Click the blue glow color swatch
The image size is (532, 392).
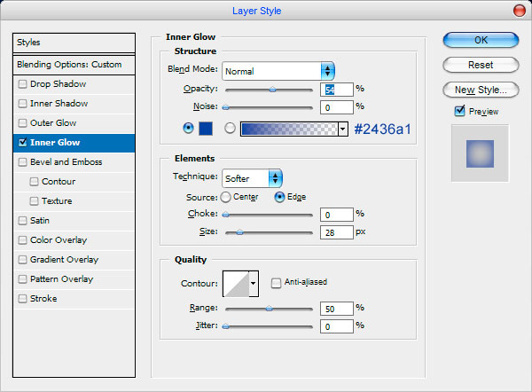(x=206, y=129)
